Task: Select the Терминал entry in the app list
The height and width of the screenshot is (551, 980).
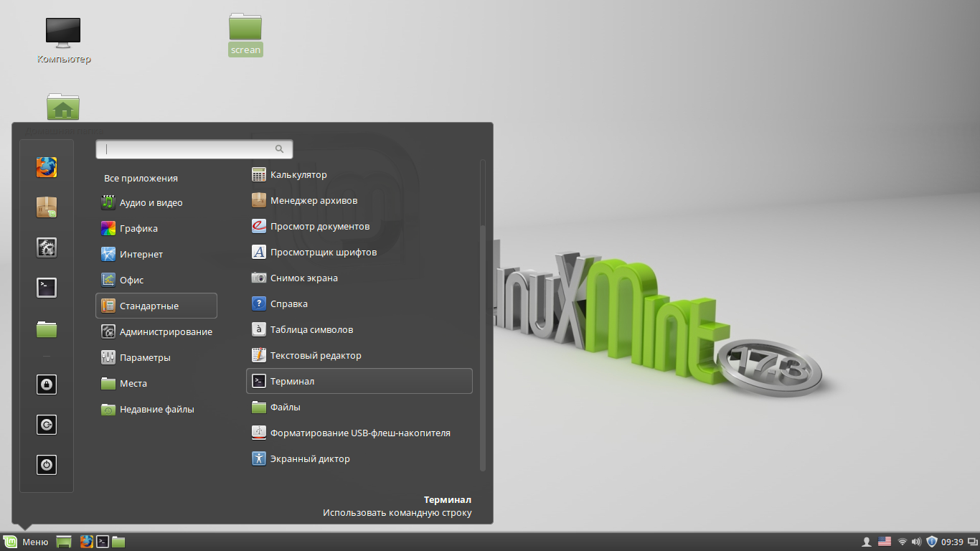Action: pos(359,381)
